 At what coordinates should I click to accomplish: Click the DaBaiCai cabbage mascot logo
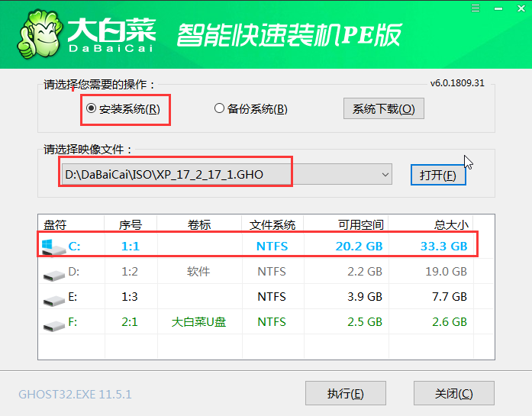36,34
